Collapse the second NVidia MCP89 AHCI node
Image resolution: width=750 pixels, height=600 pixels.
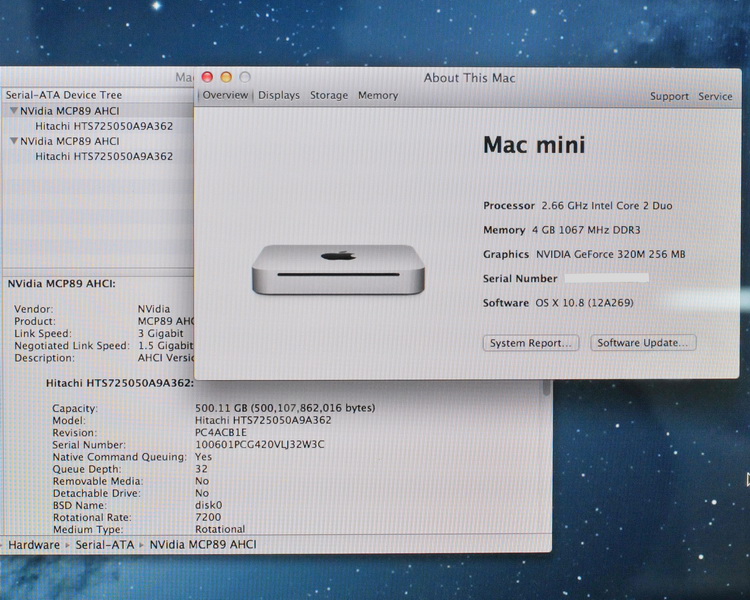point(14,141)
